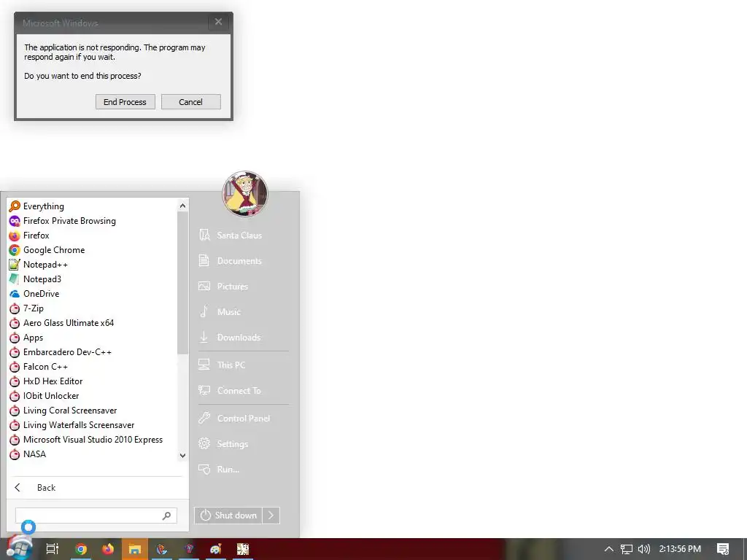747x560 pixels.
Task: Open the Action Center notifications icon
Action: [x=723, y=549]
